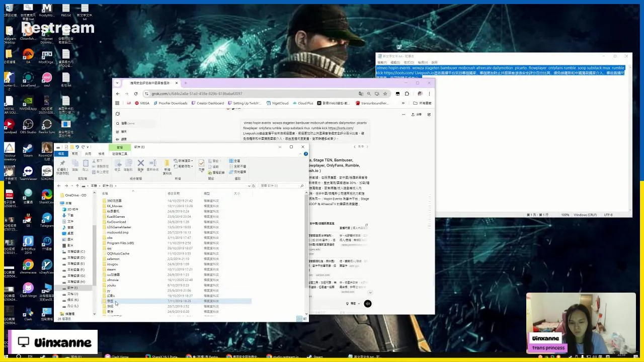This screenshot has width=644, height=362.
Task: Click the Rename icon in Explorer ribbon
Action: click(152, 165)
